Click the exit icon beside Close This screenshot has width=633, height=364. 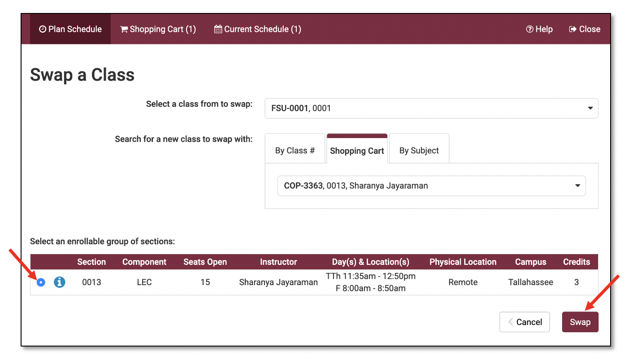[573, 29]
